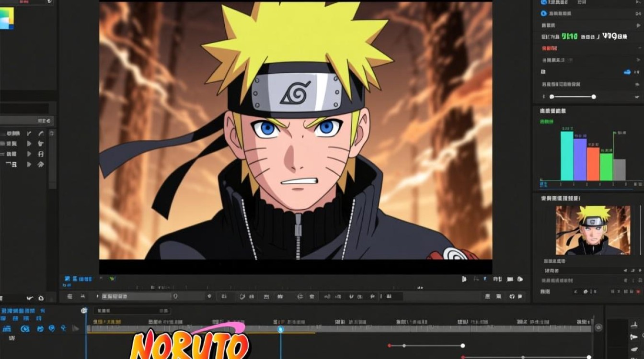Click the blue cloud icon in right panel
Image resolution: width=644 pixels, height=359 pixels.
coord(627,72)
